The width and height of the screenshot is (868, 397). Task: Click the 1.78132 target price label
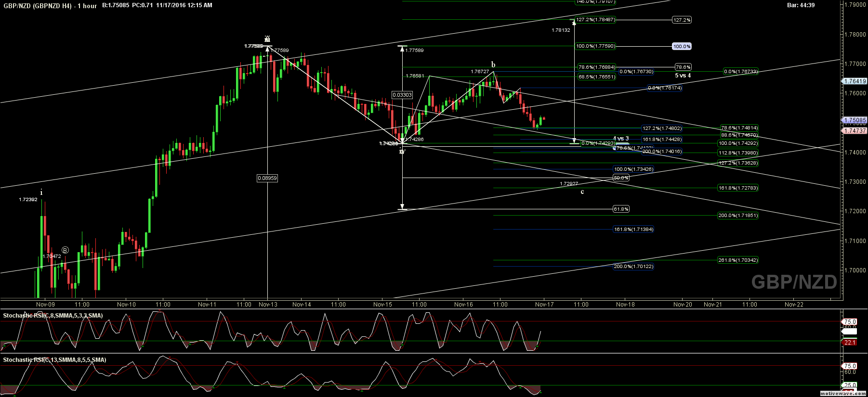(x=561, y=30)
